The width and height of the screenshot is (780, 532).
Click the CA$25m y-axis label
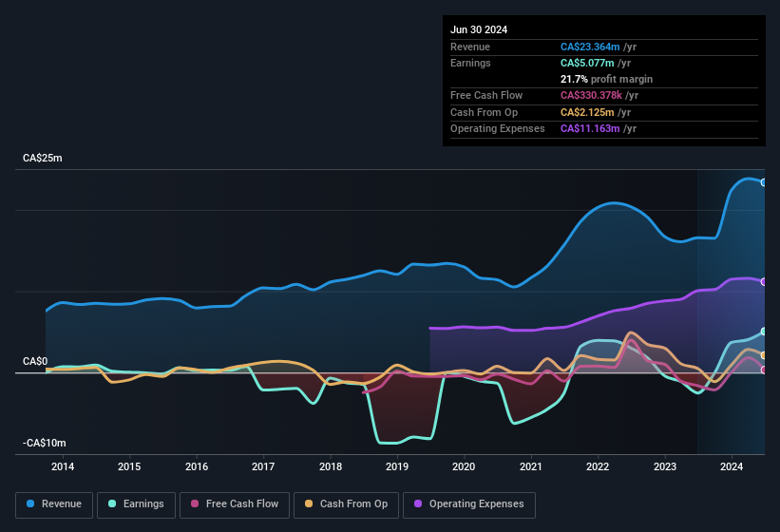(43, 158)
